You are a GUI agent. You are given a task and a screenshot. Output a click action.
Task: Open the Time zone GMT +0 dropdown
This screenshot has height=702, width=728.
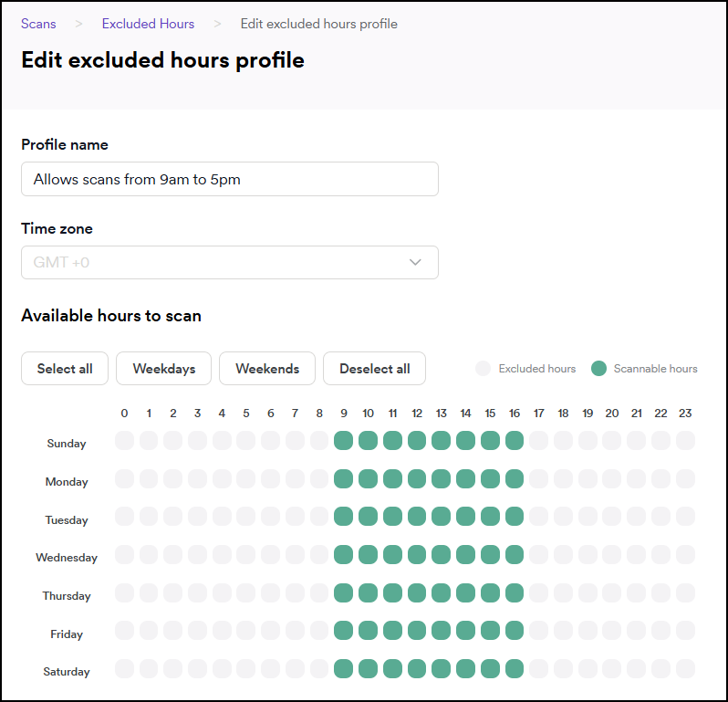point(230,263)
